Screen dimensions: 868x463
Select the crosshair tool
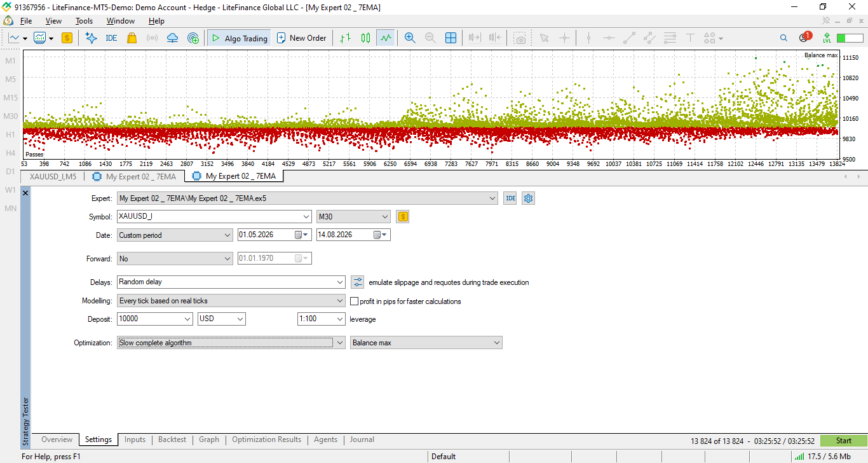564,38
